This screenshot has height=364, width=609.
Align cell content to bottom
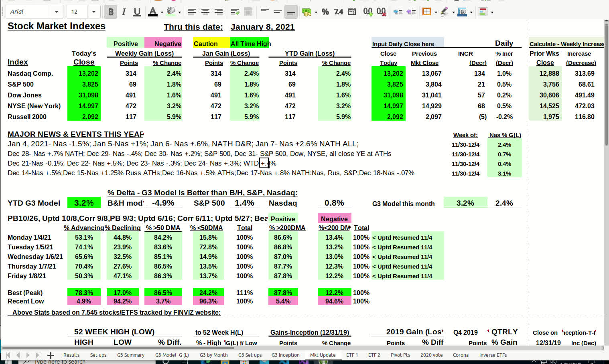pyautogui.click(x=291, y=12)
